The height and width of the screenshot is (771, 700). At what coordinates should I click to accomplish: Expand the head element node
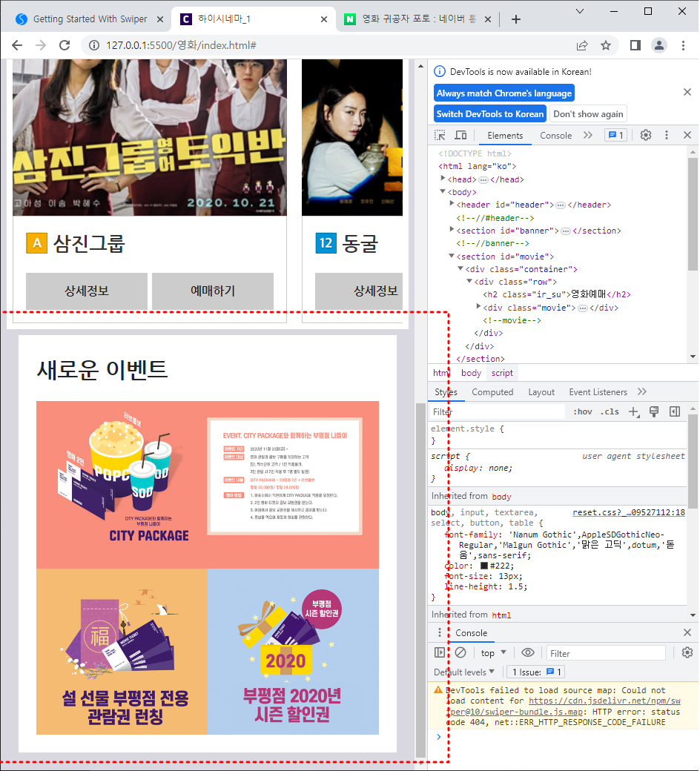pos(443,179)
